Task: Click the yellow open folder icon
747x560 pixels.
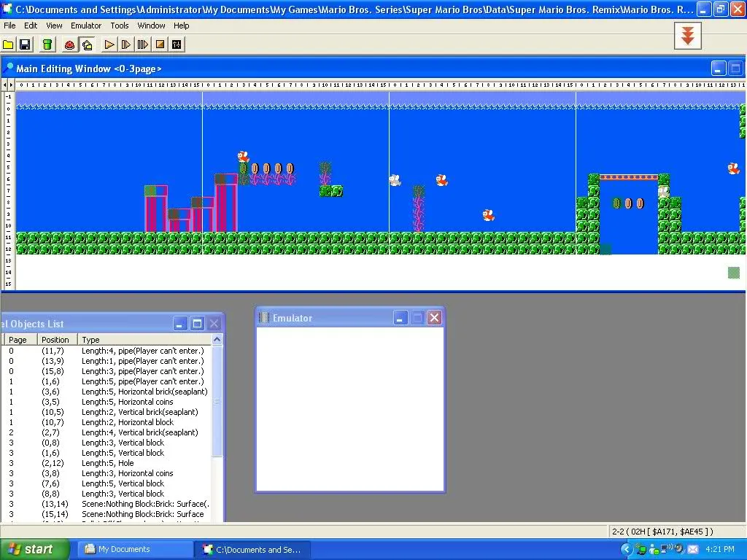Action: point(9,45)
